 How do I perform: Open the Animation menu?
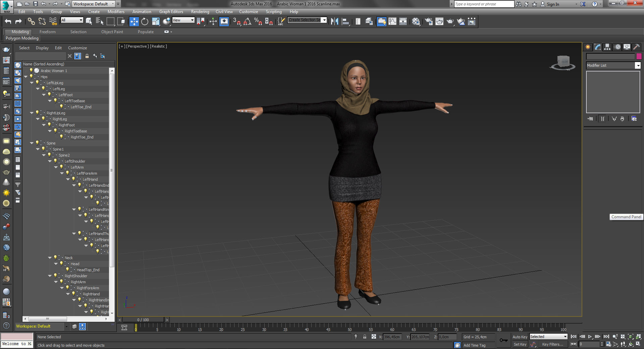click(x=142, y=11)
